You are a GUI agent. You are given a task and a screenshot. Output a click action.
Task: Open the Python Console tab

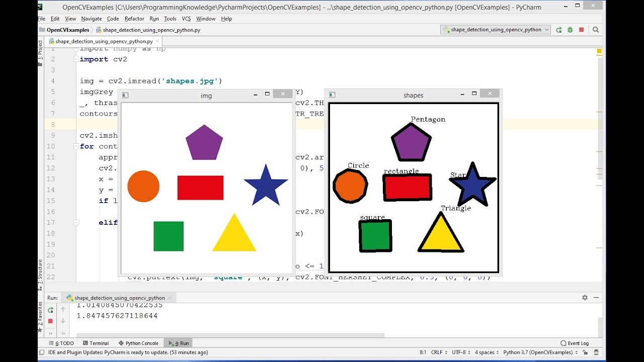(138, 343)
